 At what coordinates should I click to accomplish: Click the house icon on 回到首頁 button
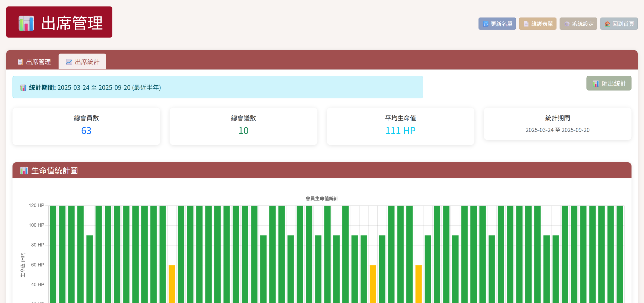[607, 24]
